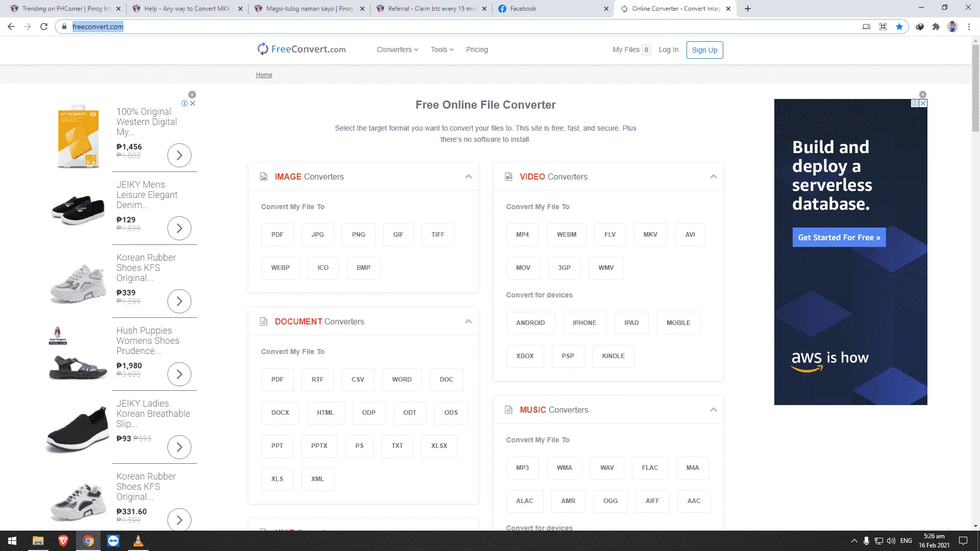Bookmark page using the star icon

(x=899, y=27)
